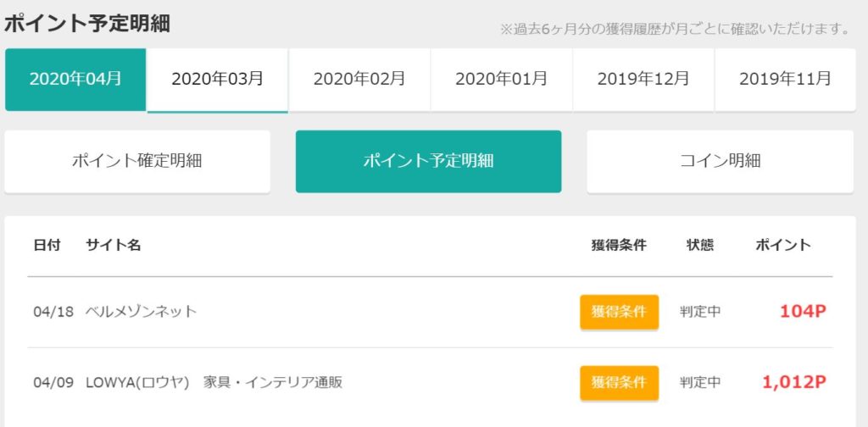Select the ポイント予定明細 button
This screenshot has height=427, width=868.
[428, 162]
